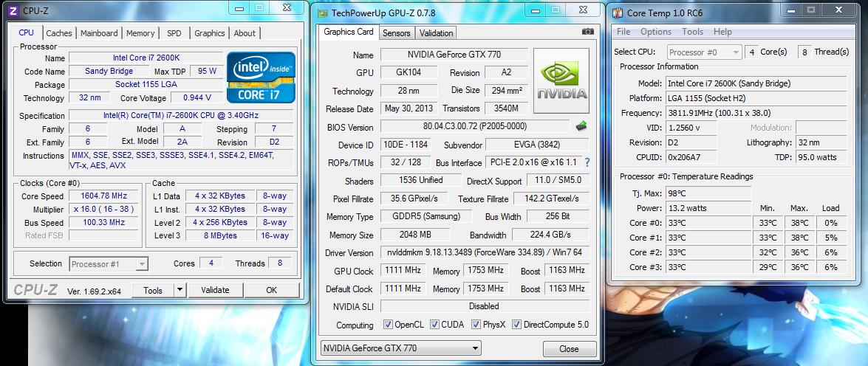The height and width of the screenshot is (366, 868).
Task: Click the Bandwidth value 224.4 GB/s
Action: [x=550, y=235]
